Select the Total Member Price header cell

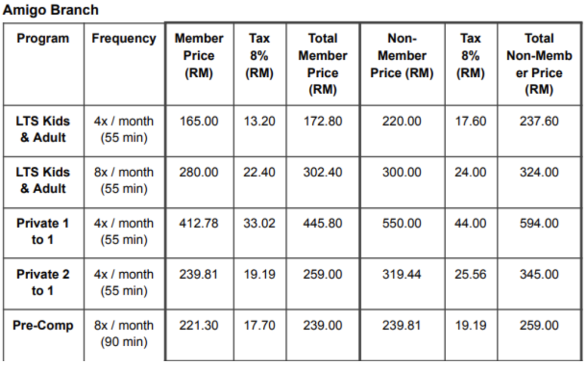[322, 64]
